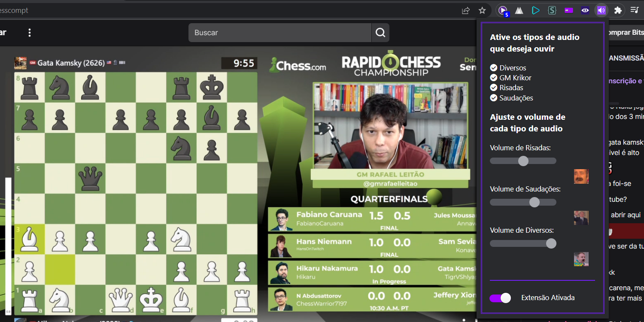644x322 pixels.
Task: Click the Saudações emote thumbnail
Action: click(x=581, y=218)
